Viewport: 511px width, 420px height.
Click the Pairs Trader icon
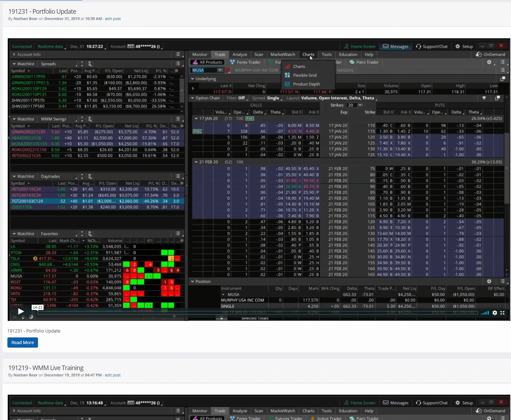(352, 62)
